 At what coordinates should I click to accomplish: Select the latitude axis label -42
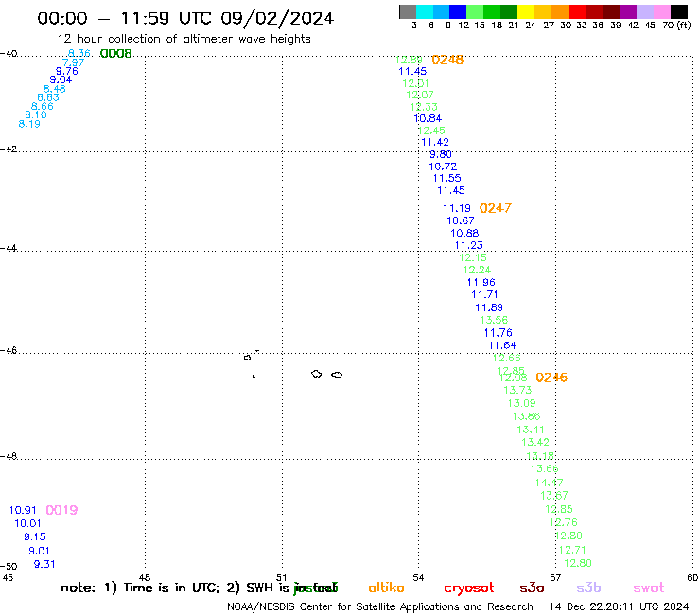[x=9, y=149]
